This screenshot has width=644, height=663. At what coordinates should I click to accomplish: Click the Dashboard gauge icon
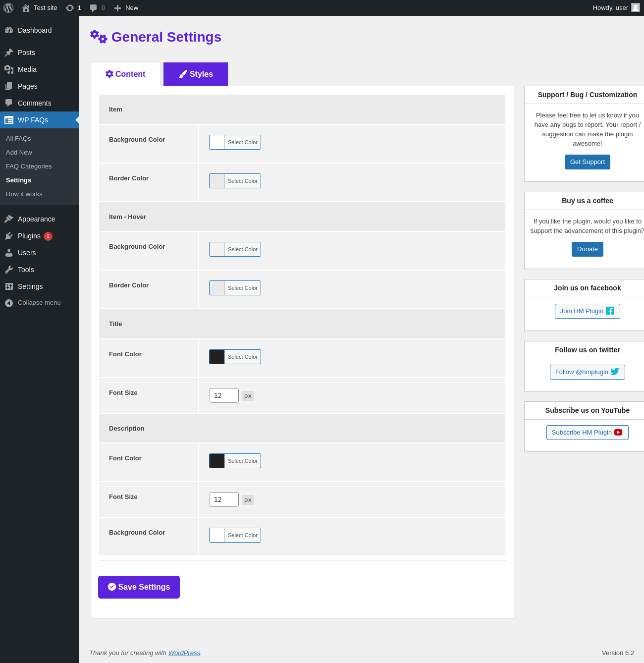point(9,30)
